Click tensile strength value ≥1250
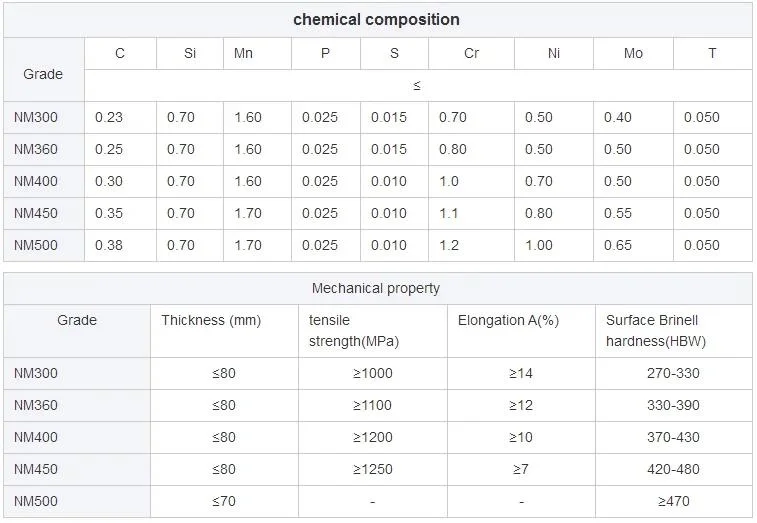The width and height of the screenshot is (757, 523). tap(373, 469)
